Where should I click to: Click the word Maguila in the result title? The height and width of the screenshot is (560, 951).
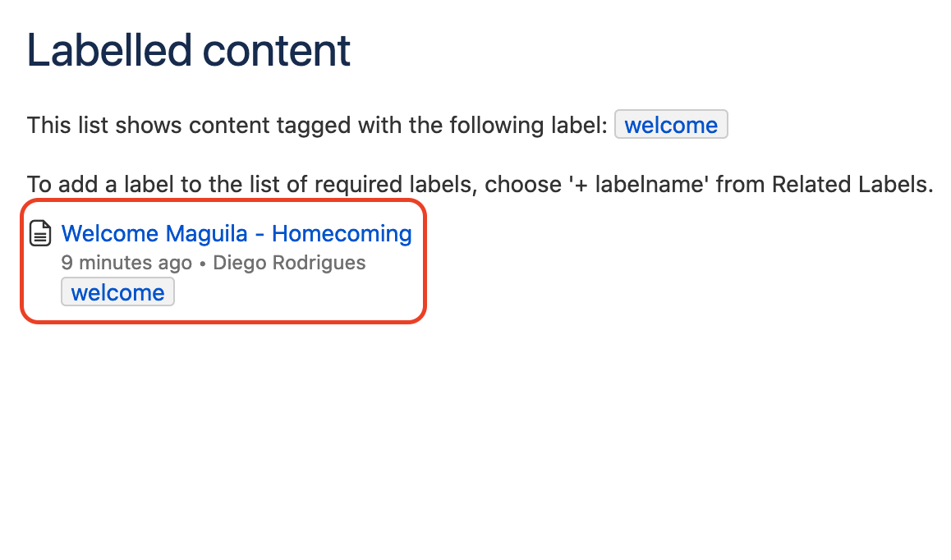coord(206,233)
